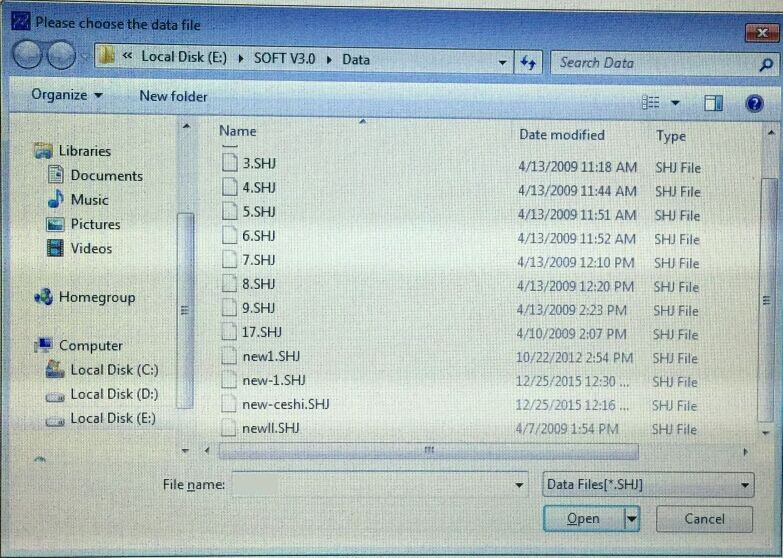Expand the Data Files[*.SHJ] type dropdown
This screenshot has width=783, height=558.
745,485
